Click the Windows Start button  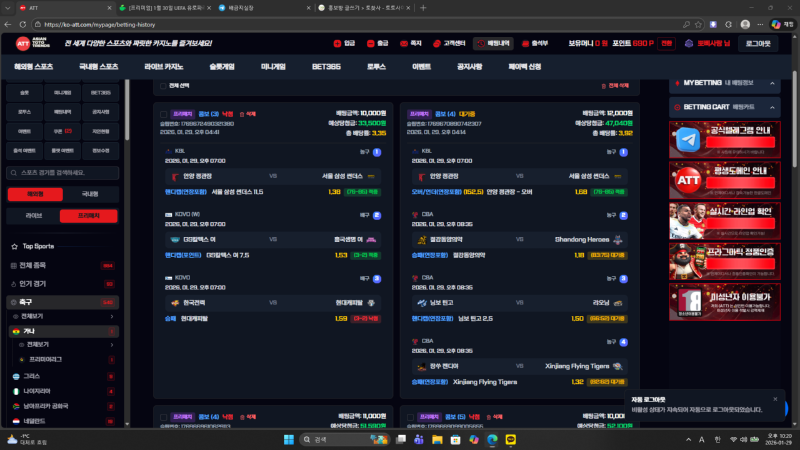(x=289, y=440)
